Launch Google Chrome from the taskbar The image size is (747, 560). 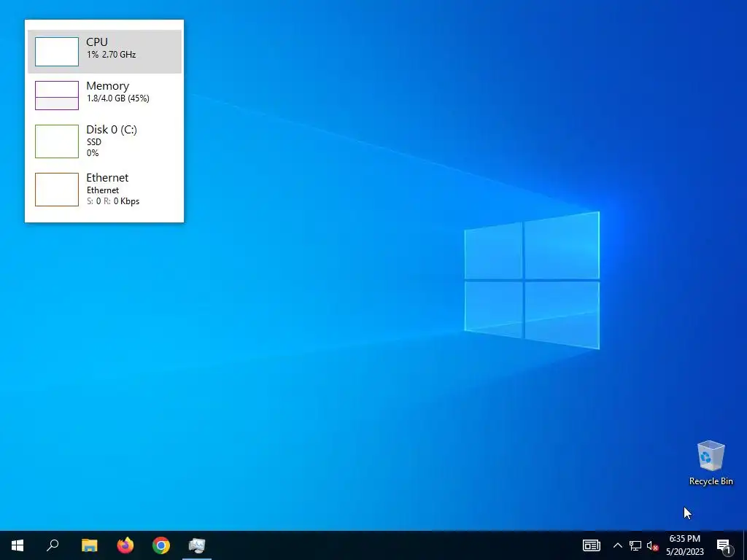(x=161, y=545)
